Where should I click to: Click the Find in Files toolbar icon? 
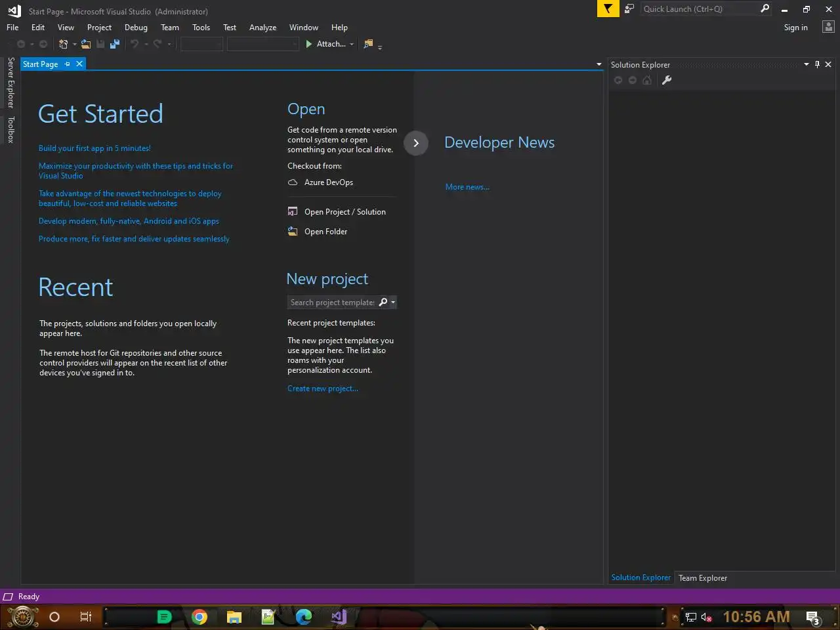pos(368,44)
